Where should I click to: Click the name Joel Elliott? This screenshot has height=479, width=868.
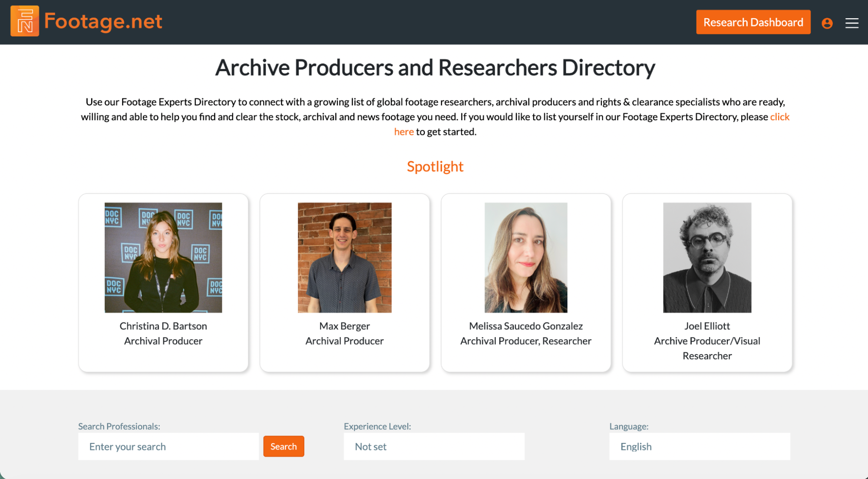pyautogui.click(x=707, y=326)
